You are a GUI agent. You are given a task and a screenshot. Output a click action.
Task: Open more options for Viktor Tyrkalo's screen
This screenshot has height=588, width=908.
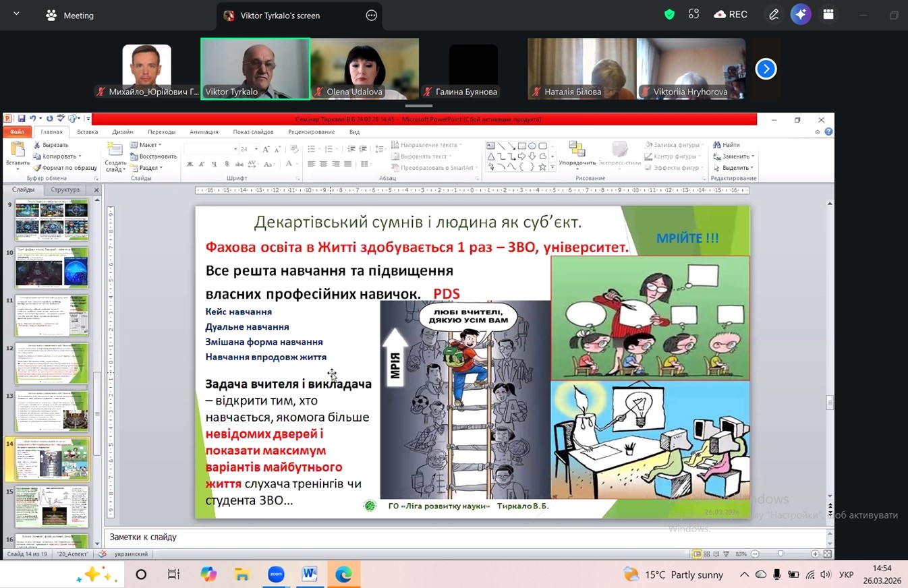pyautogui.click(x=371, y=16)
